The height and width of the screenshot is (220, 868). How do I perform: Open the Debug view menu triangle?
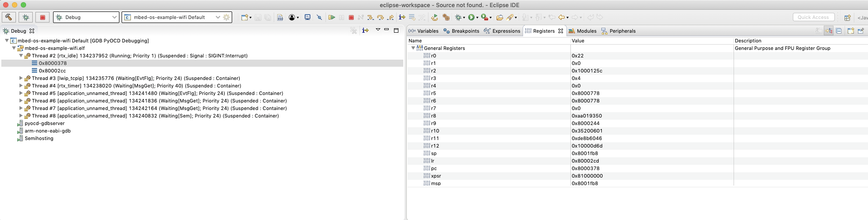tap(378, 30)
